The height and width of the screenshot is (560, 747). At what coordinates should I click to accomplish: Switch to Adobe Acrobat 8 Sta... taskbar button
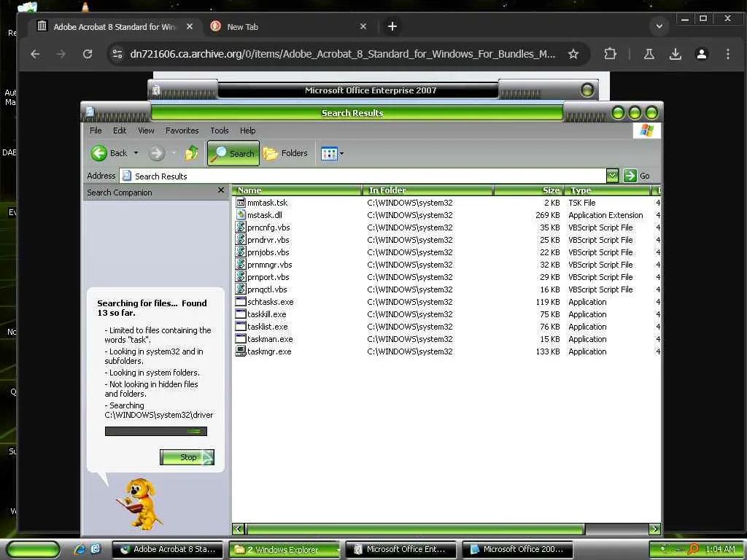point(169,549)
